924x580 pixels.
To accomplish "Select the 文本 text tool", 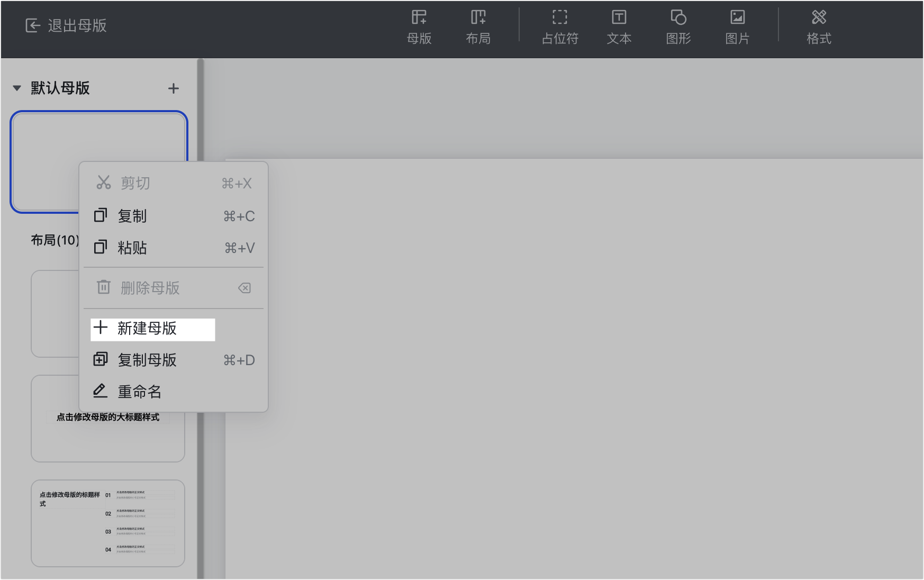I will coord(619,28).
